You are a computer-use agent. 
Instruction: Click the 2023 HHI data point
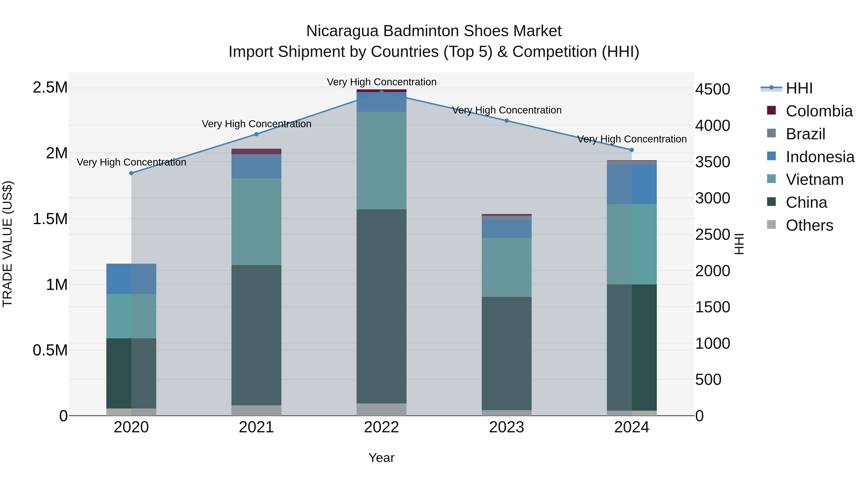[x=506, y=120]
